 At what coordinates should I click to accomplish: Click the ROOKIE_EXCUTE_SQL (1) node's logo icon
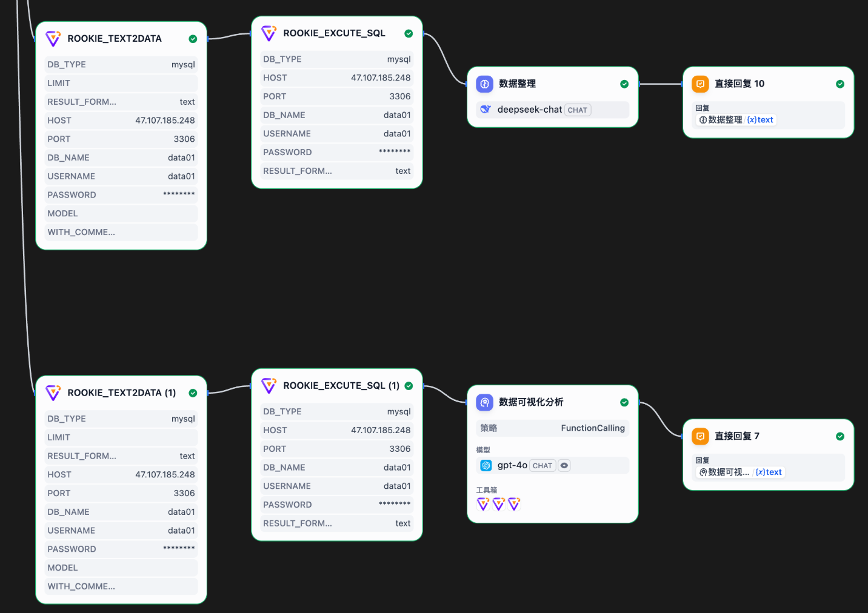(269, 386)
